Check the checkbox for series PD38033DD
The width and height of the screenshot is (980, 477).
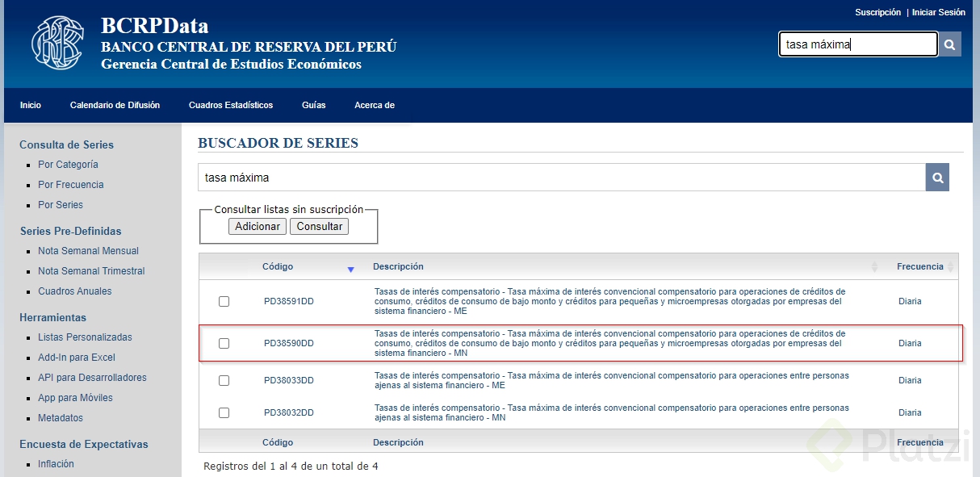(224, 379)
